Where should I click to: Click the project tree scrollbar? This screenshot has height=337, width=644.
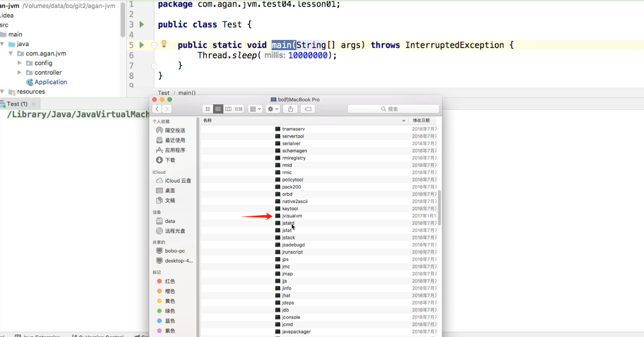[x=123, y=20]
